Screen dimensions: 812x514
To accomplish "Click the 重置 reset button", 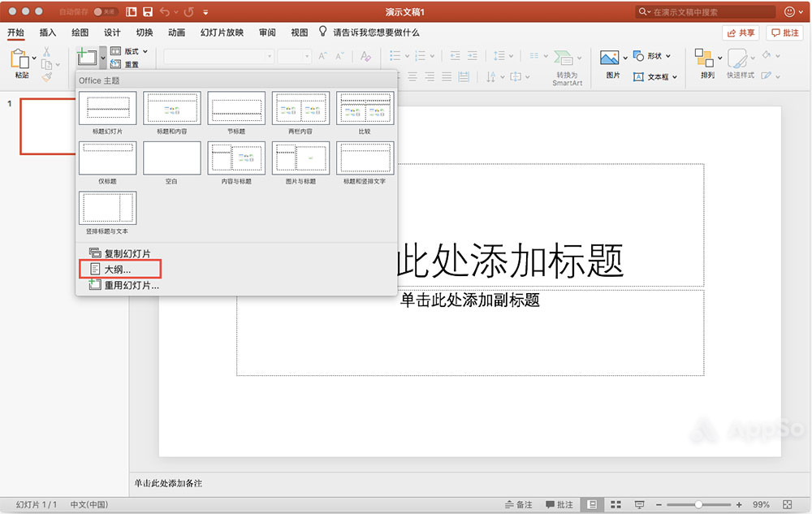I will (125, 64).
